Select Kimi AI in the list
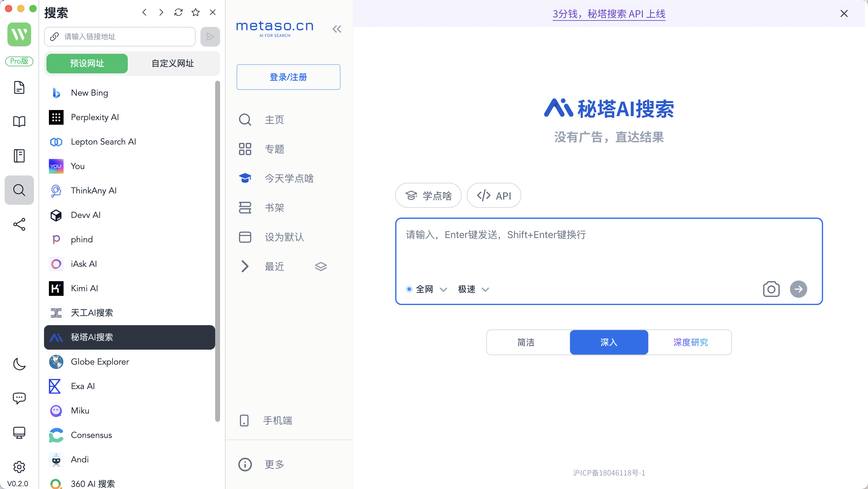 (129, 289)
